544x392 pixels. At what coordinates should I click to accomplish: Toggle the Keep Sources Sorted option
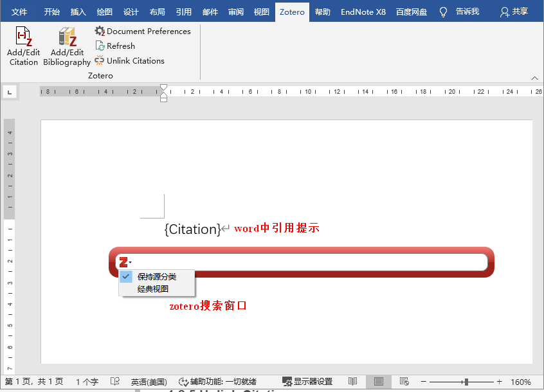(157, 276)
